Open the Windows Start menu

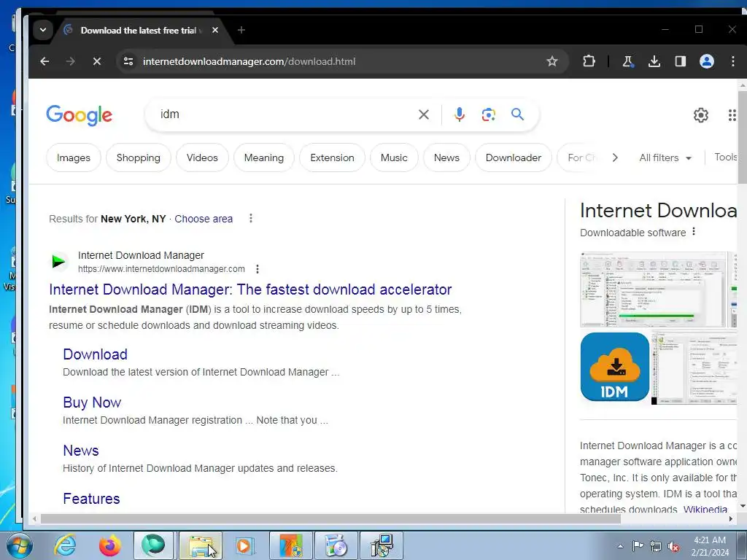(20, 545)
